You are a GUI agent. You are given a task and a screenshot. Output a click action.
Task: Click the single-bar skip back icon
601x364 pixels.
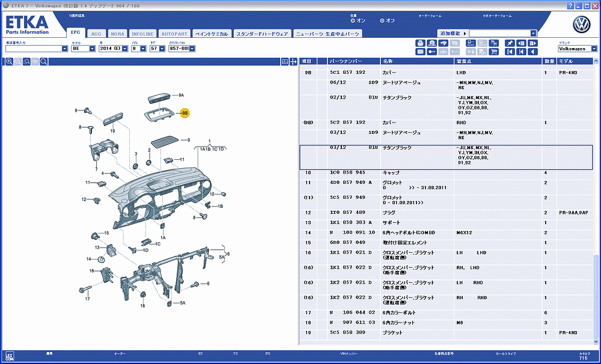coord(521,52)
